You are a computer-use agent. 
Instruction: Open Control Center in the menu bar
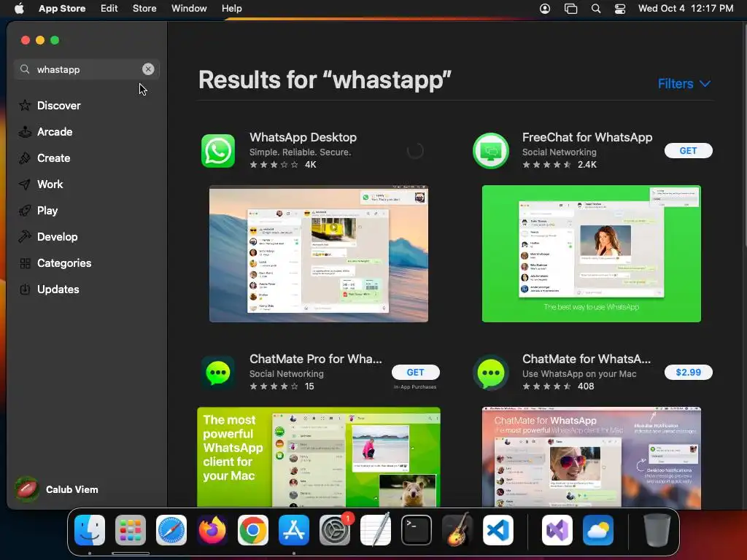coord(620,9)
